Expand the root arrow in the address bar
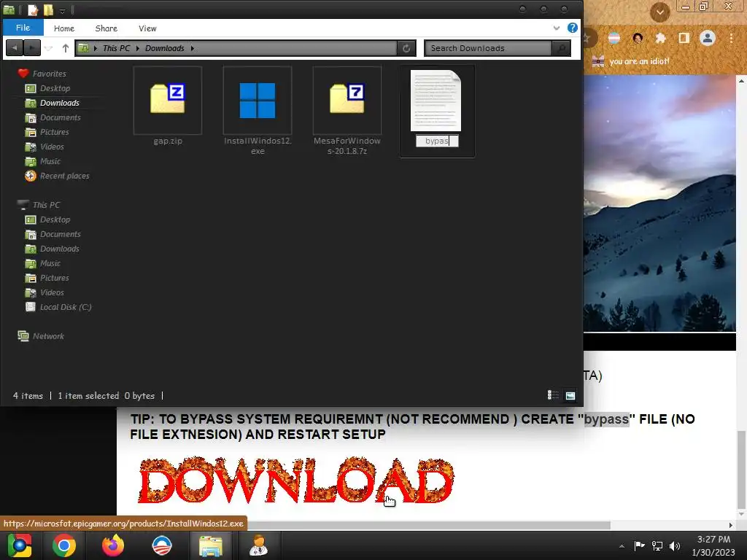 96,48
